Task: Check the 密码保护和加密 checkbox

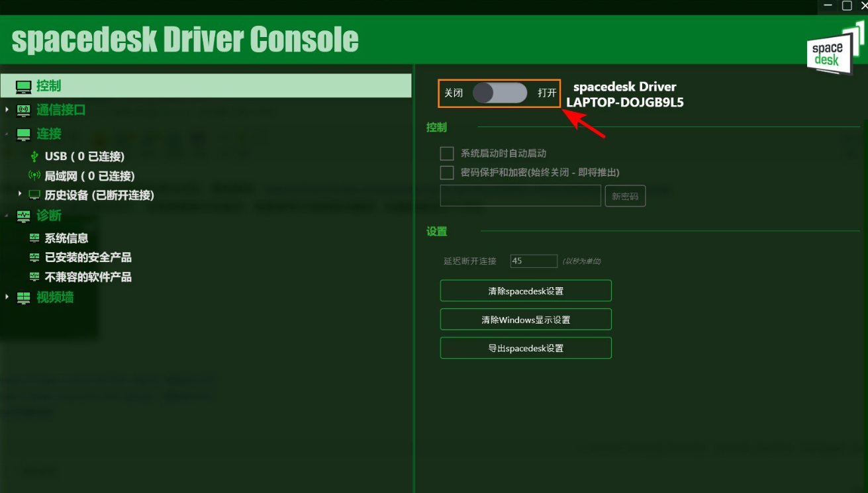Action: coord(447,173)
